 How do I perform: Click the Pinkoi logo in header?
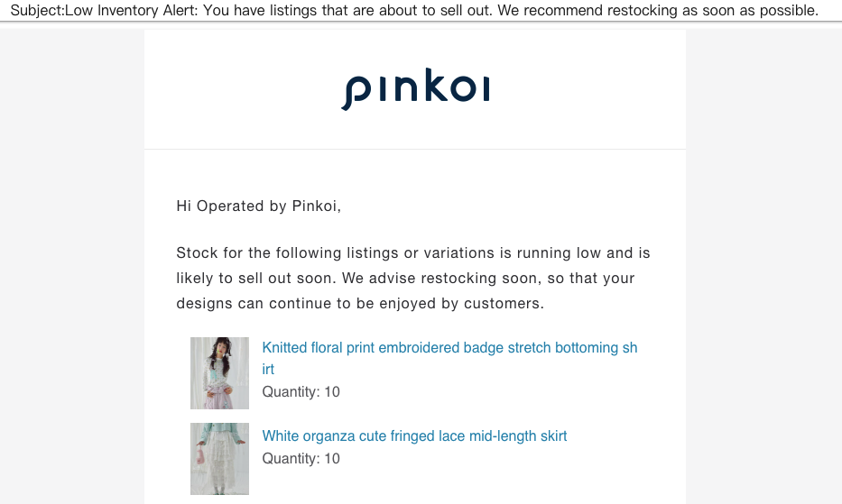(x=415, y=88)
